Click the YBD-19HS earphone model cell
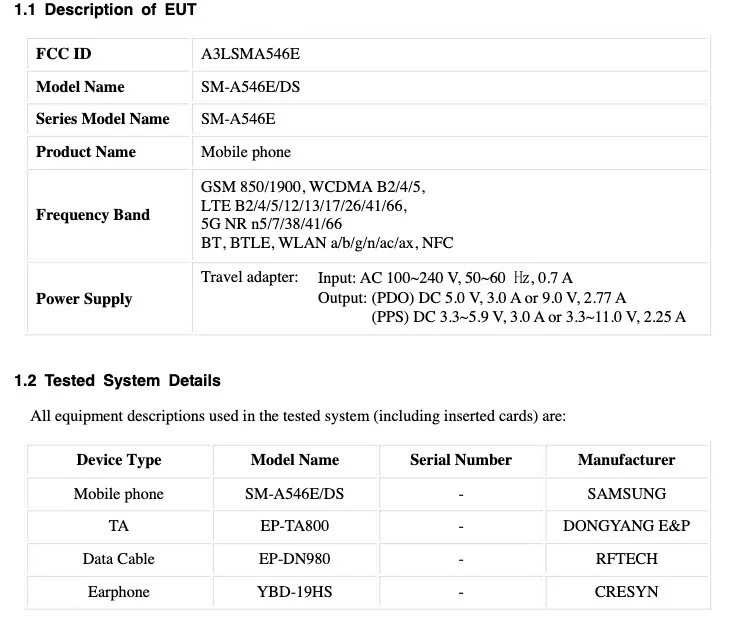This screenshot has width=734, height=617. [x=294, y=592]
